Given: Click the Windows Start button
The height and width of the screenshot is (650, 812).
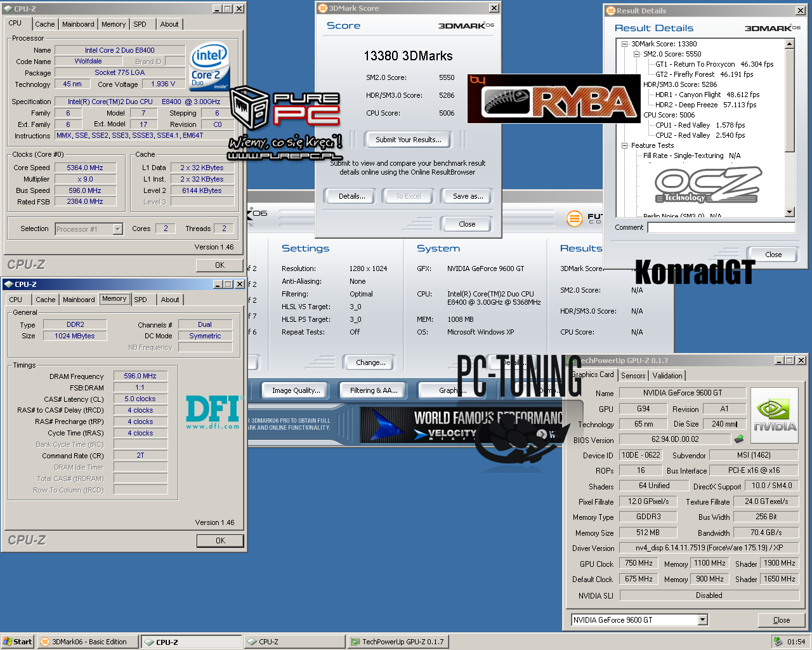Looking at the screenshot, I should [18, 642].
